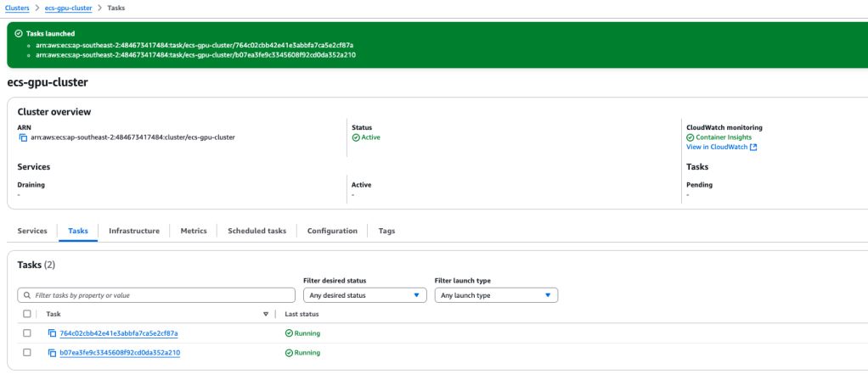Copy task ID b07ea3fe9c3345608f92cd0da352a210 via copy icon
This screenshot has height=380, width=868.
click(x=52, y=353)
